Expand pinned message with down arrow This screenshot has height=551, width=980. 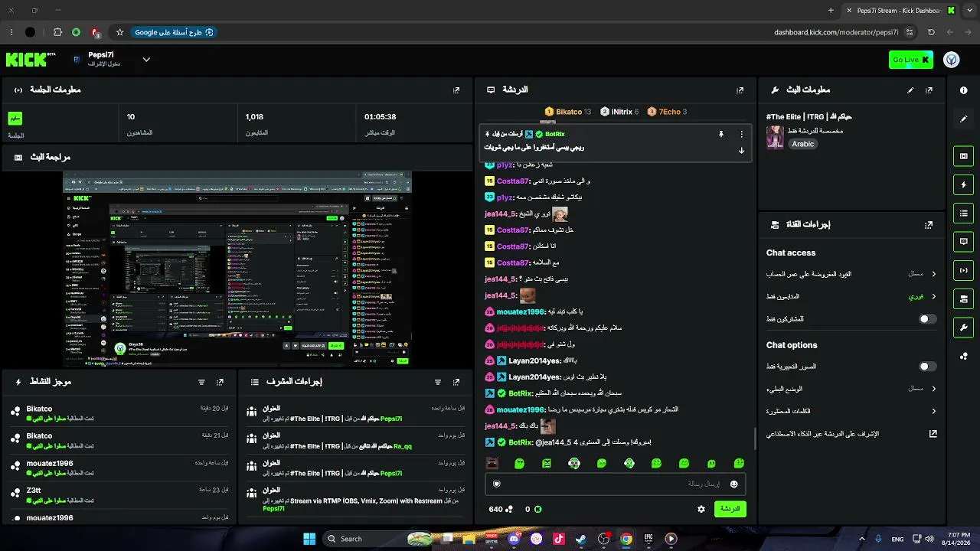741,150
